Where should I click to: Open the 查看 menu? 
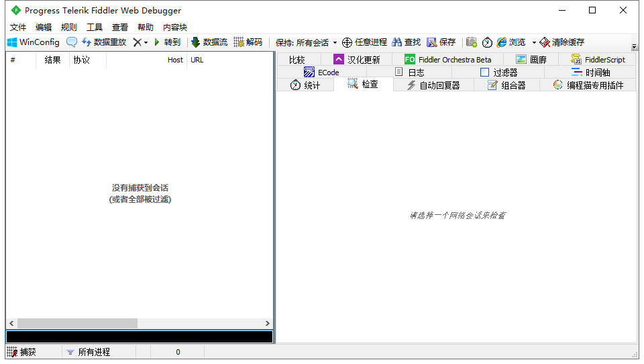pos(120,27)
